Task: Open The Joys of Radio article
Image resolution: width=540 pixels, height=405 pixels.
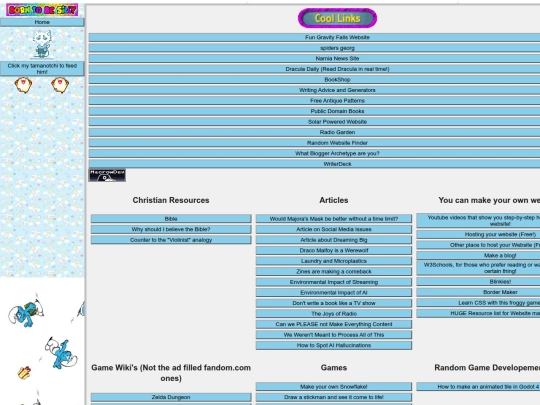Action: 334,314
